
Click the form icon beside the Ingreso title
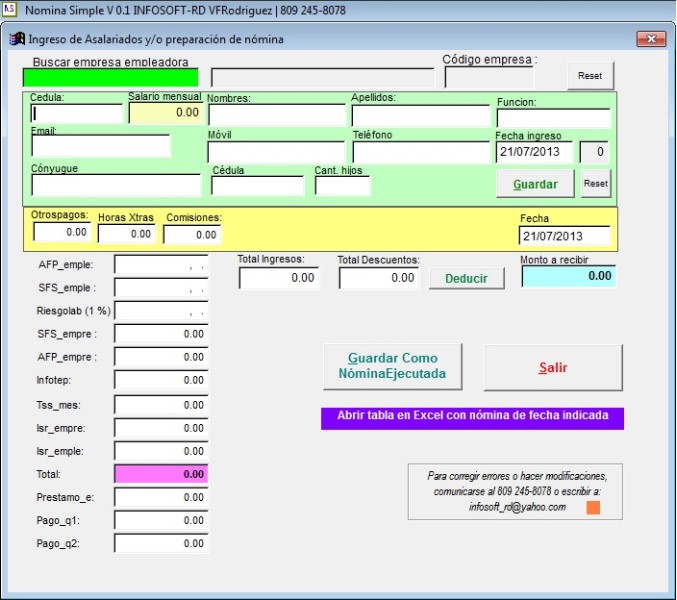pos(16,40)
